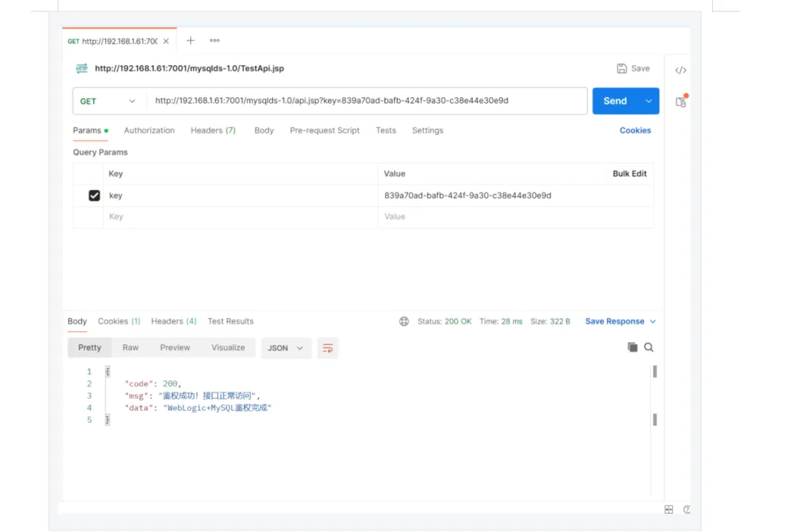Click the "code": 200 response line
This screenshot has height=532, width=785.
coord(153,384)
